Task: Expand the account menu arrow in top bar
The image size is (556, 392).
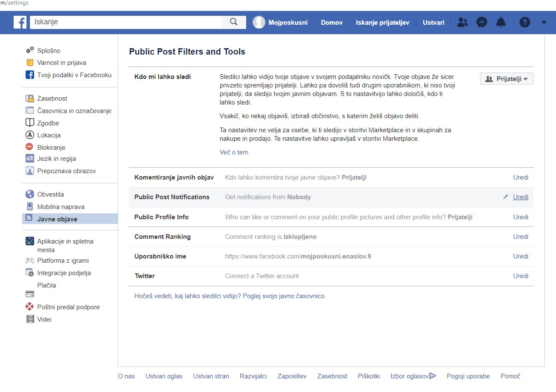Action: point(544,23)
